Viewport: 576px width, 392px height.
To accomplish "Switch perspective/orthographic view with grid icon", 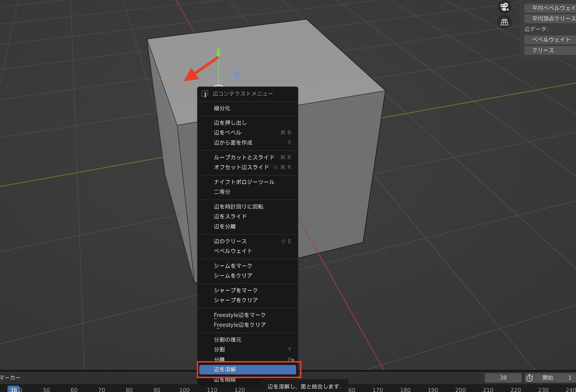I will (x=504, y=22).
